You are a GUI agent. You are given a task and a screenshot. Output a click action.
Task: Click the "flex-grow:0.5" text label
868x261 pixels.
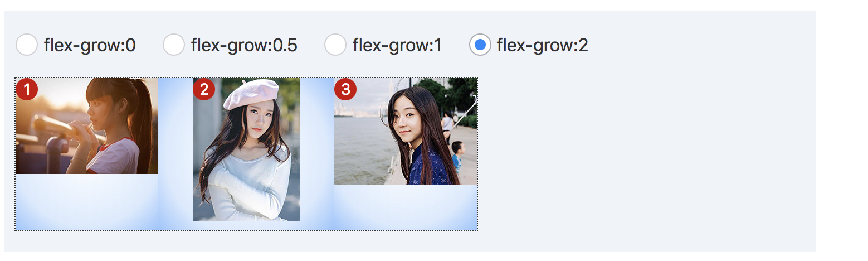[x=244, y=45]
